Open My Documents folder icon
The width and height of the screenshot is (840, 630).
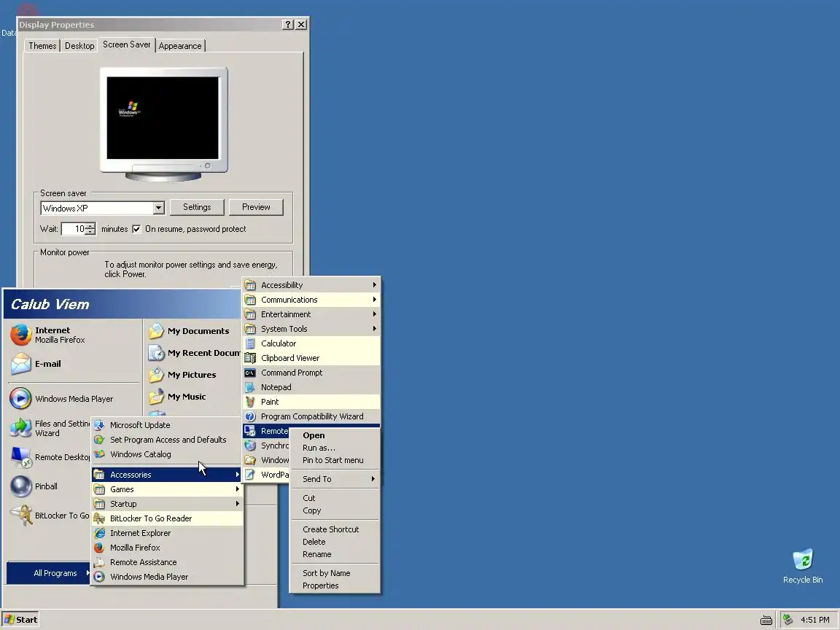click(157, 331)
